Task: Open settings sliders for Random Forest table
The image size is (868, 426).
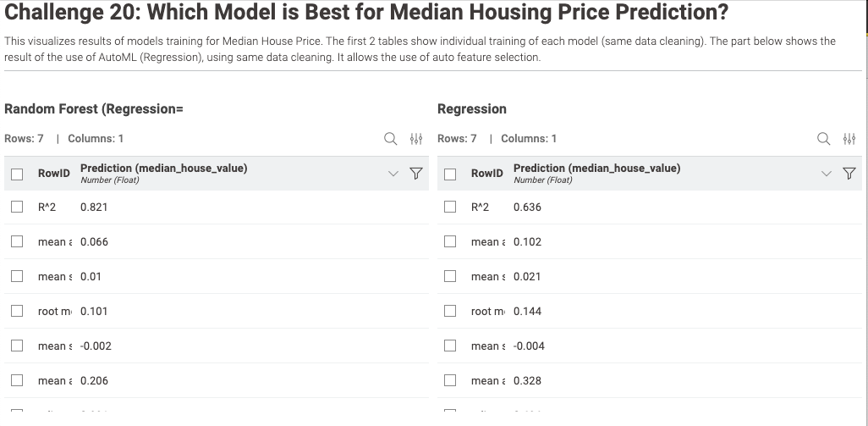Action: (415, 139)
